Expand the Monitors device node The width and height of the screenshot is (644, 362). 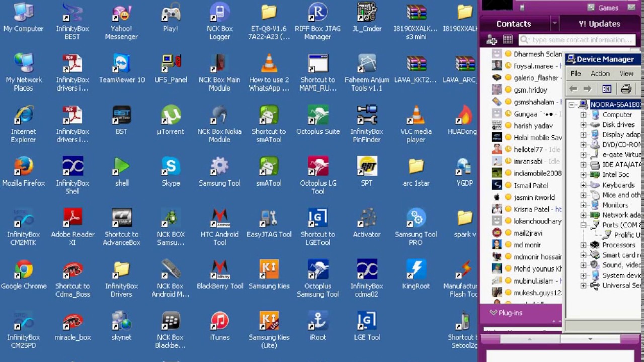click(583, 205)
